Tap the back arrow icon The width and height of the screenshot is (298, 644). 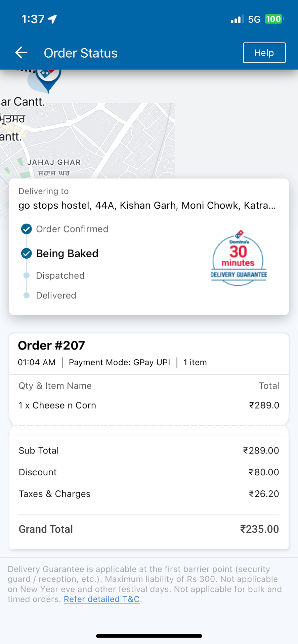(x=21, y=53)
